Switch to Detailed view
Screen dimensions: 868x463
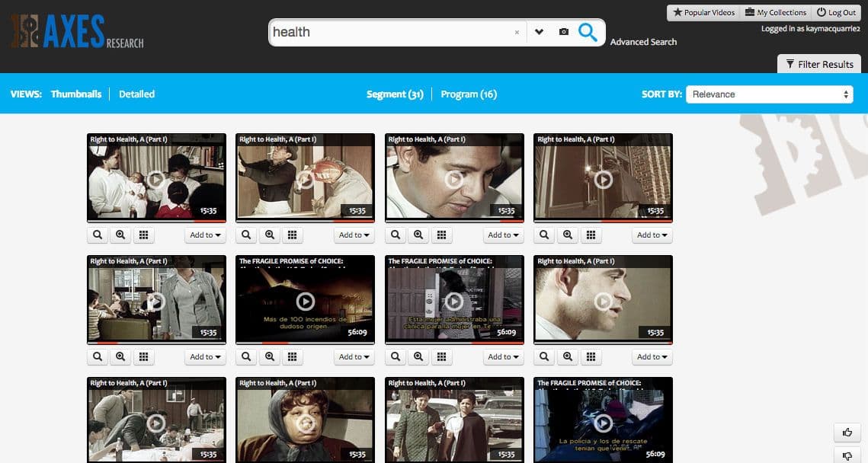pyautogui.click(x=136, y=94)
